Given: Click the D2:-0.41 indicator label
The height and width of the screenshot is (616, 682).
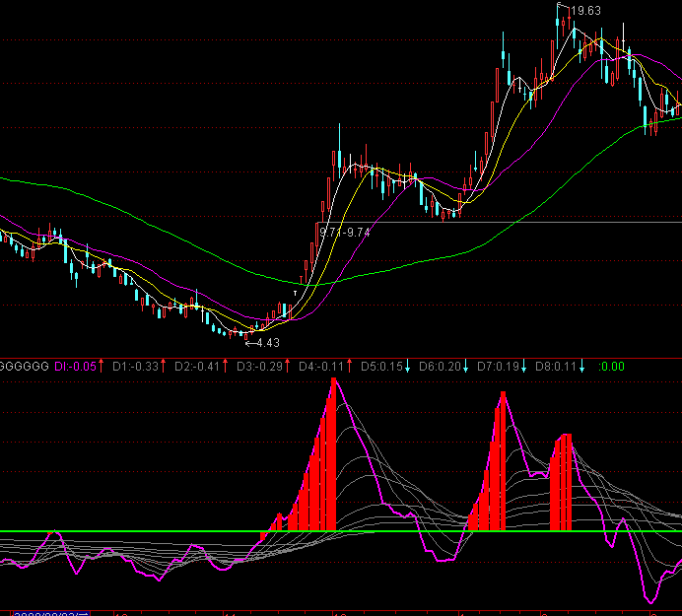Looking at the screenshot, I should (x=197, y=367).
